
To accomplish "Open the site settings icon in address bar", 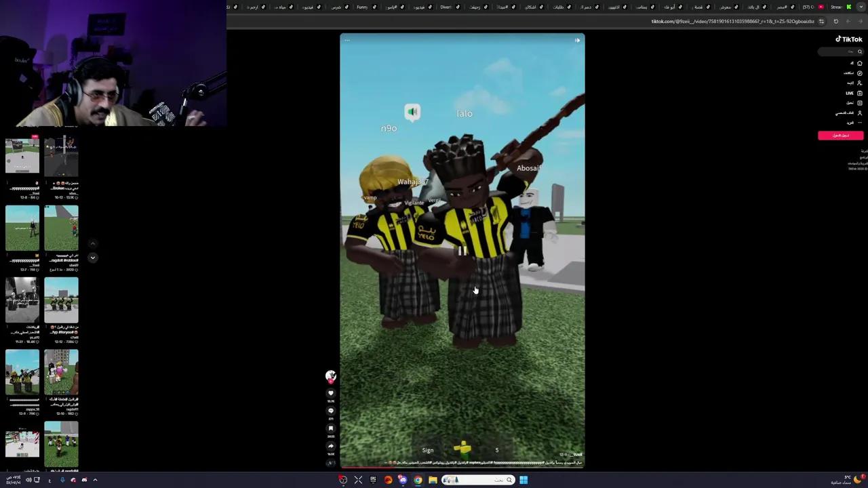I will point(821,21).
